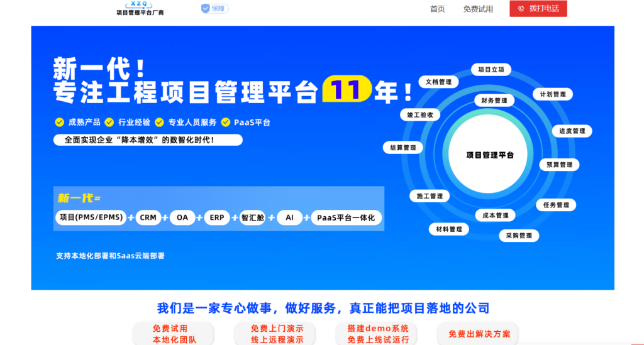Click the 免费上门演示 线上远程演示 button

point(275,334)
